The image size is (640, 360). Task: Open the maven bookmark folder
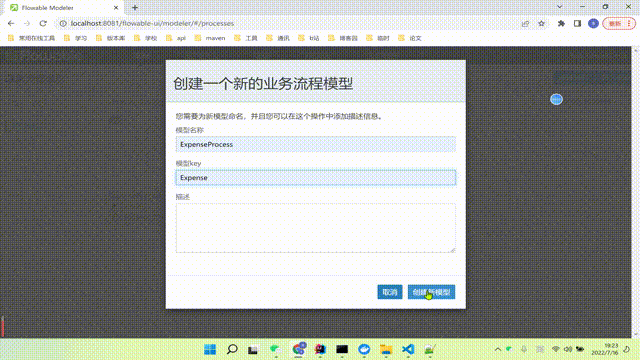(210, 38)
